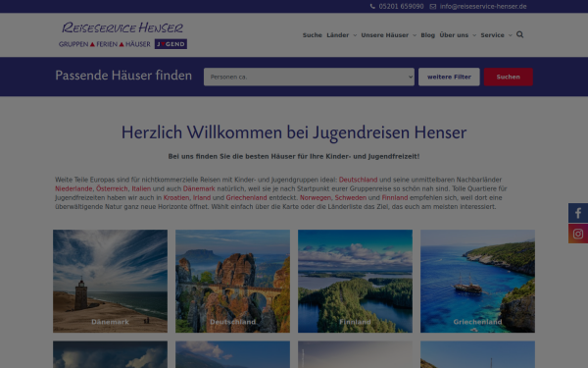
Task: Follow the Niederlande text link
Action: coord(73,188)
